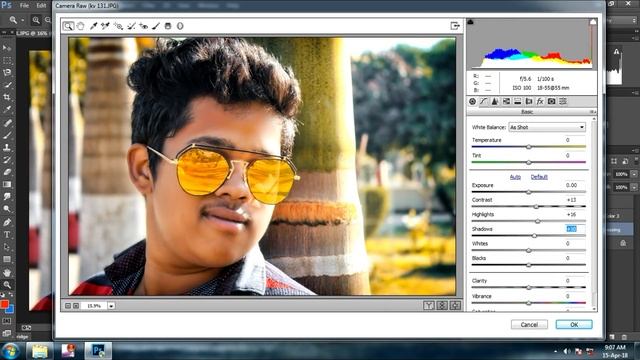Click the toggle default settings button
This screenshot has height=360, width=640.
(x=455, y=305)
